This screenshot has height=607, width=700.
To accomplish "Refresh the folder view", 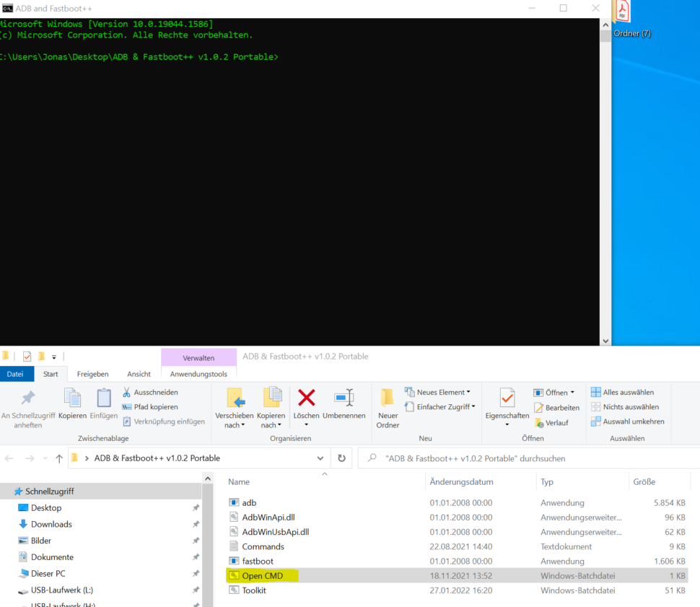I will 341,458.
